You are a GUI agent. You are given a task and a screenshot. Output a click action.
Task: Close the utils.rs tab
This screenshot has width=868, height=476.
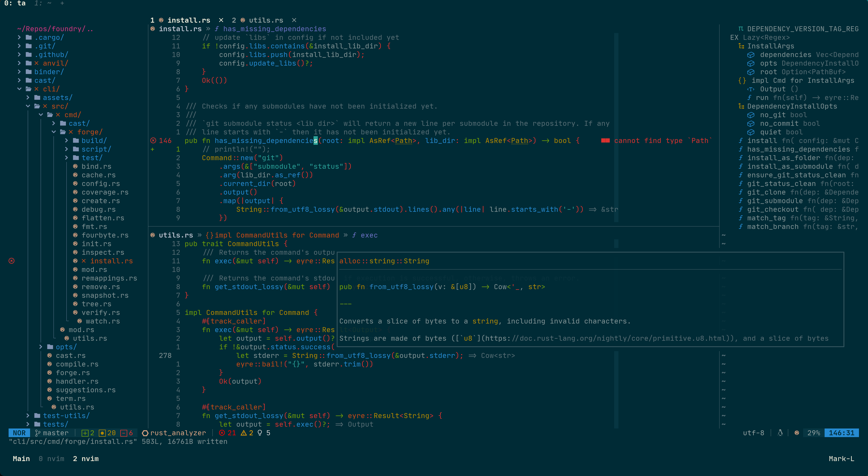click(x=294, y=20)
